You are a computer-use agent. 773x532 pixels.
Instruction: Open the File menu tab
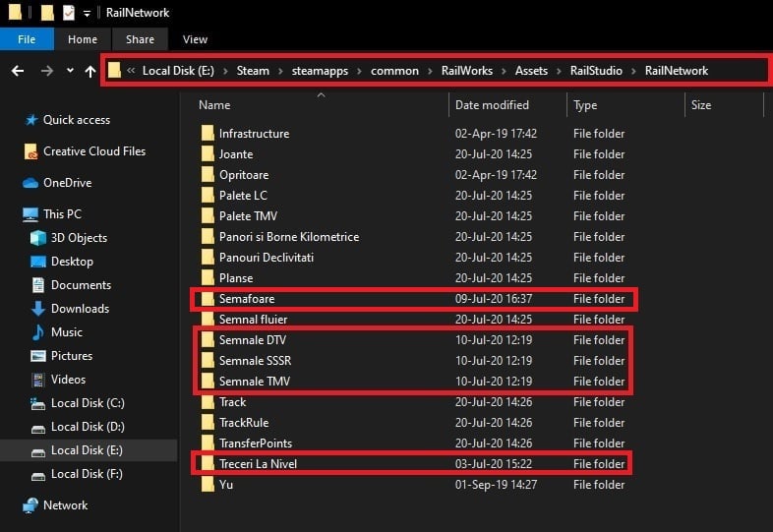click(27, 39)
